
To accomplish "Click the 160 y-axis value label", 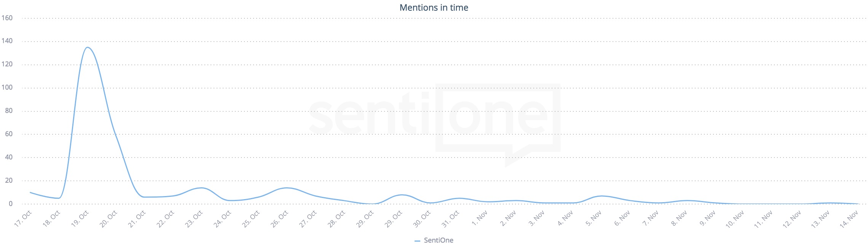I will [x=7, y=18].
